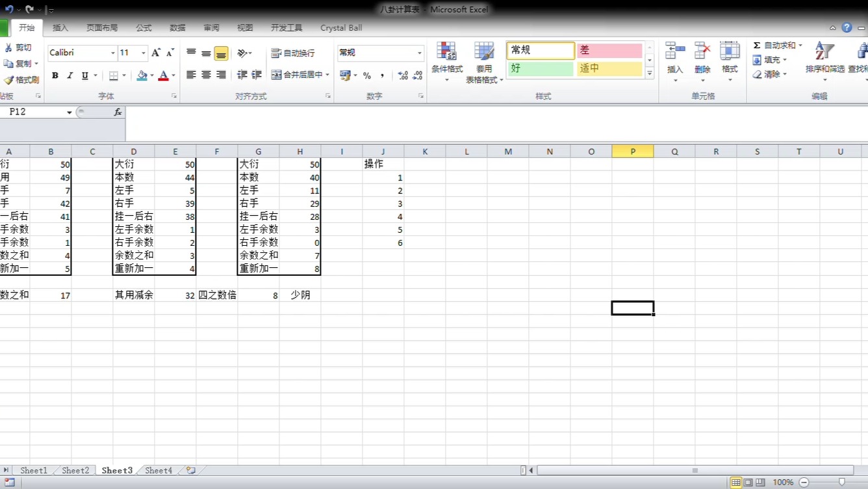Click the zoom slider handle
The height and width of the screenshot is (489, 868).
pos(842,482)
